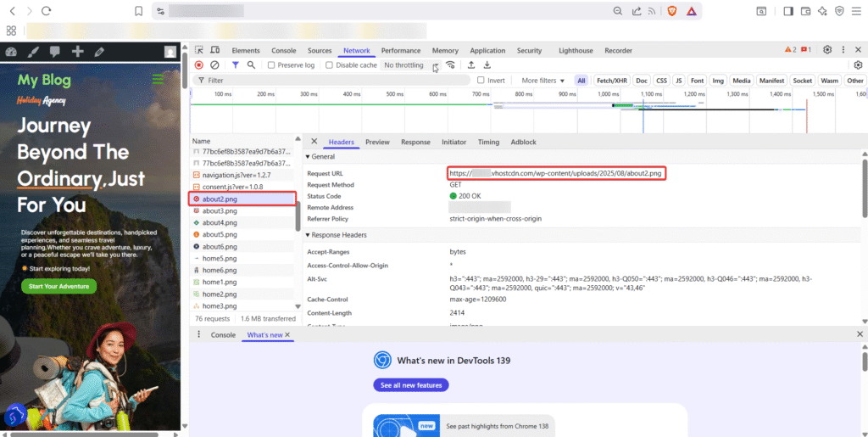
Task: Enable the Disable cache checkbox
Action: click(x=330, y=64)
